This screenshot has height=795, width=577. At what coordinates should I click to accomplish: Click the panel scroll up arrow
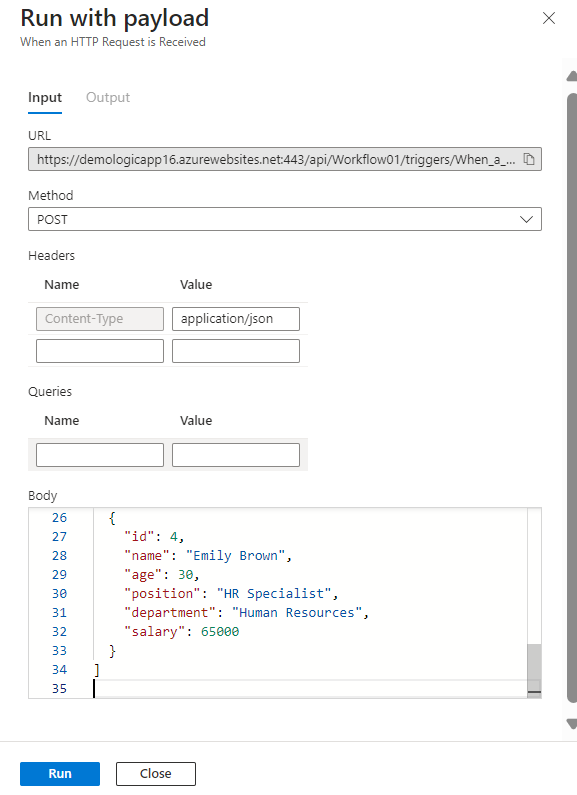[x=572, y=77]
